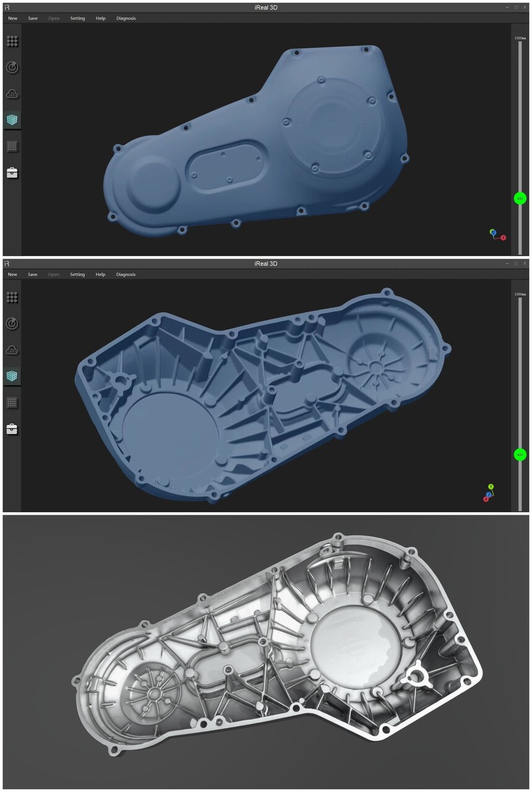Click the iReal 3D title in the smooth-exterior window

(266, 7)
